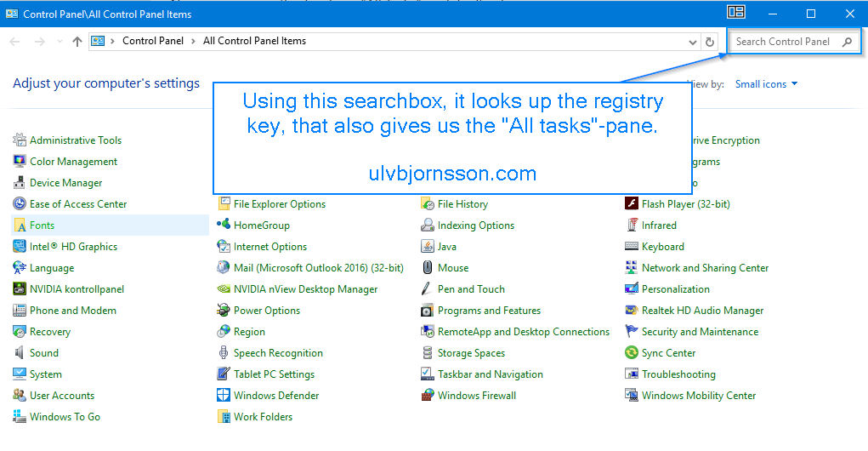Open the Windows Firewall icon
868x451 pixels.
[428, 396]
